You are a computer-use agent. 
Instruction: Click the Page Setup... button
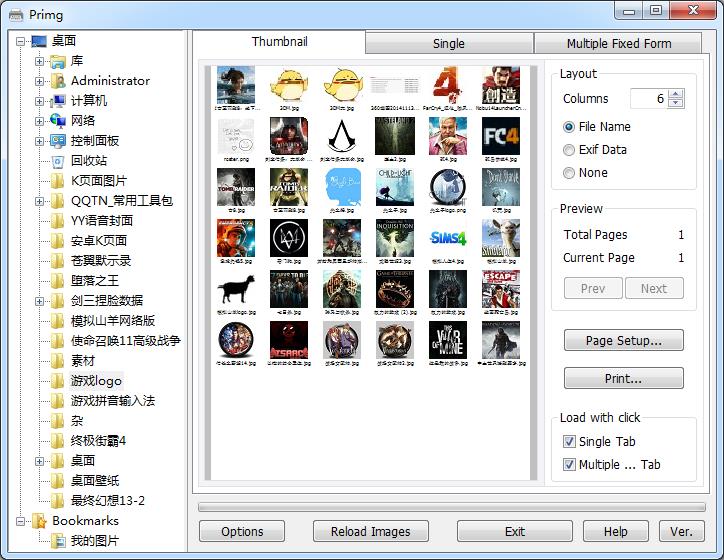point(624,341)
